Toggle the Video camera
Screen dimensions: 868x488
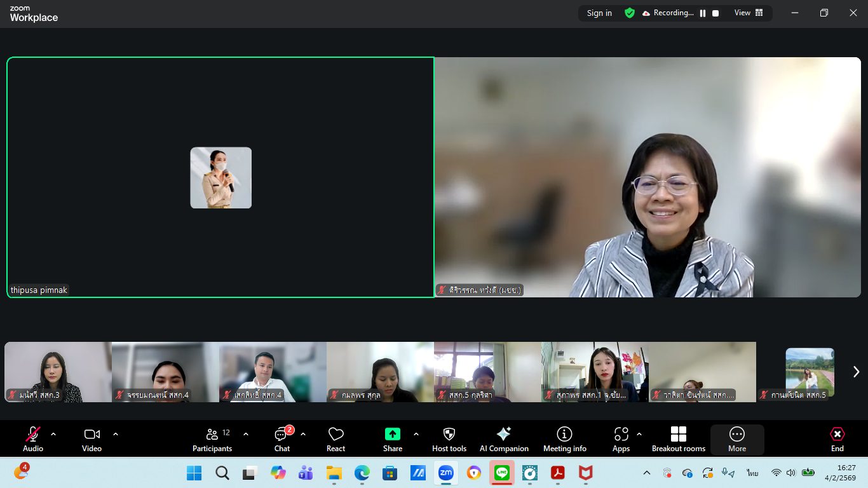[x=92, y=439]
